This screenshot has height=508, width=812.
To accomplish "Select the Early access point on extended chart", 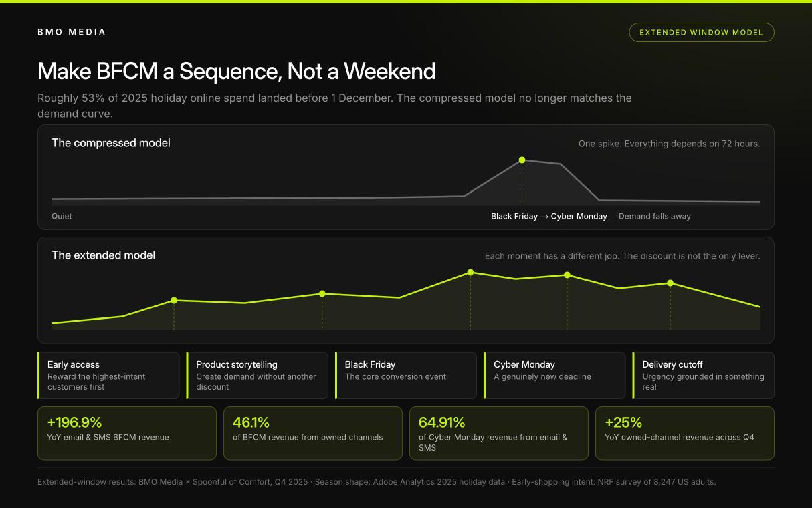I will 174,301.
